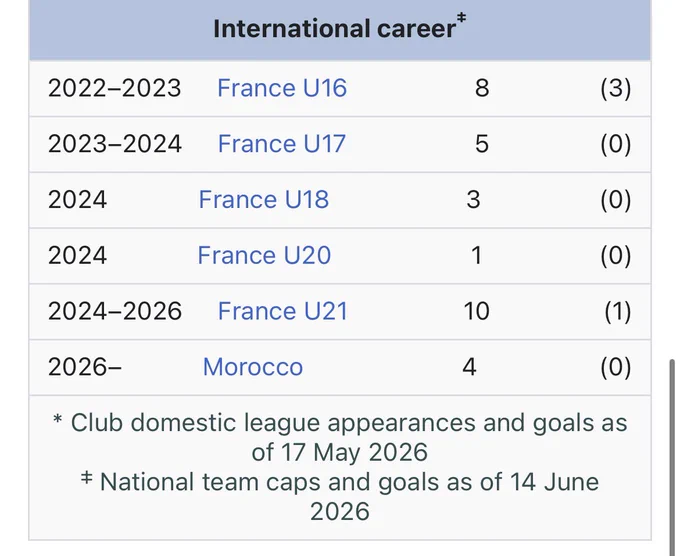Image resolution: width=680 pixels, height=556 pixels.
Task: Select the 2026– years cell for Morocco
Action: [x=85, y=367]
